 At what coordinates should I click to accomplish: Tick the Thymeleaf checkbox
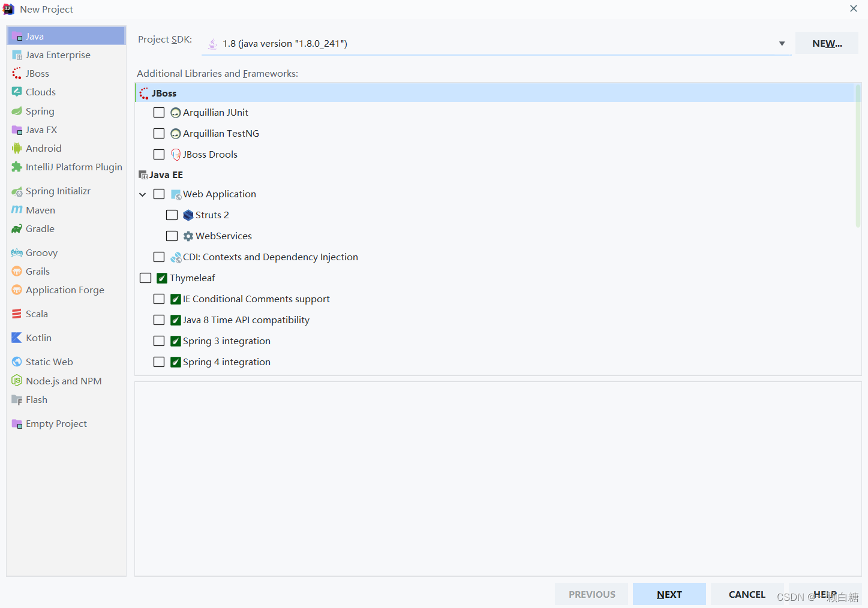coord(145,278)
